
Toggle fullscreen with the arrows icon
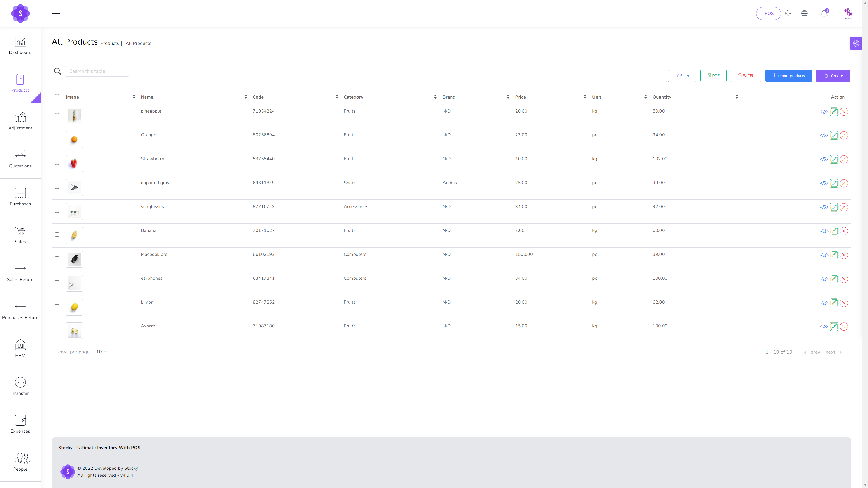pos(788,14)
